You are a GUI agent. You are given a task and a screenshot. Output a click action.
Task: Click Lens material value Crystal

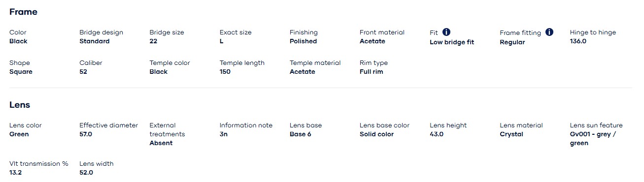(511, 134)
